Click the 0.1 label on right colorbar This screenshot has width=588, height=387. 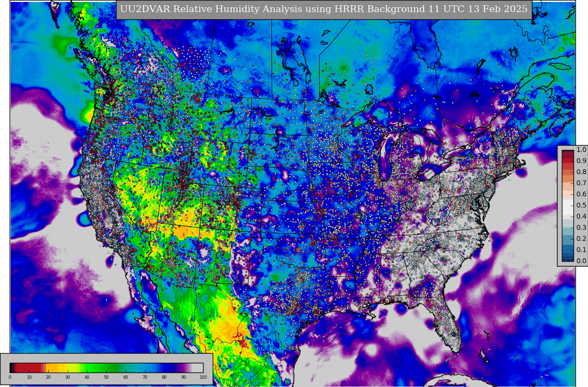tap(581, 250)
